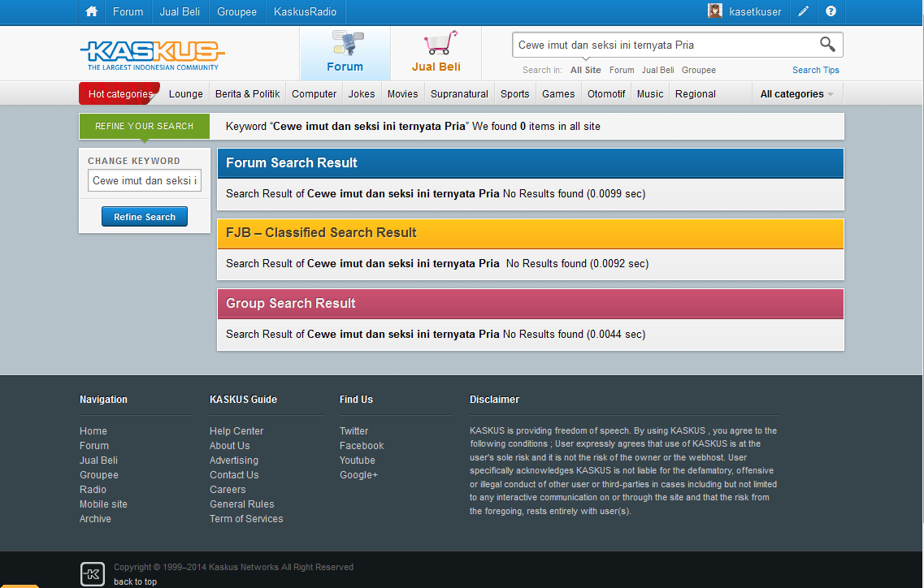Open the Contact Us link

click(x=234, y=475)
